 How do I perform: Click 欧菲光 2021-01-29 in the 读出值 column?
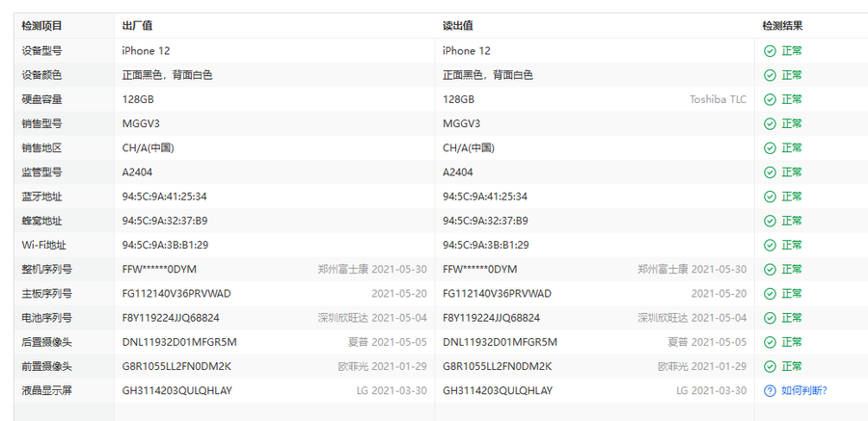pyautogui.click(x=702, y=367)
